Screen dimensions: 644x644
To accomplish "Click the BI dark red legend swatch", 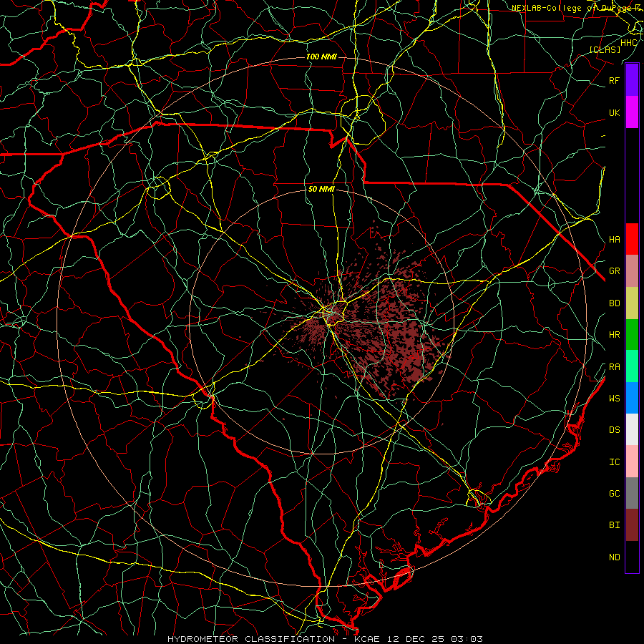I will pyautogui.click(x=632, y=525).
